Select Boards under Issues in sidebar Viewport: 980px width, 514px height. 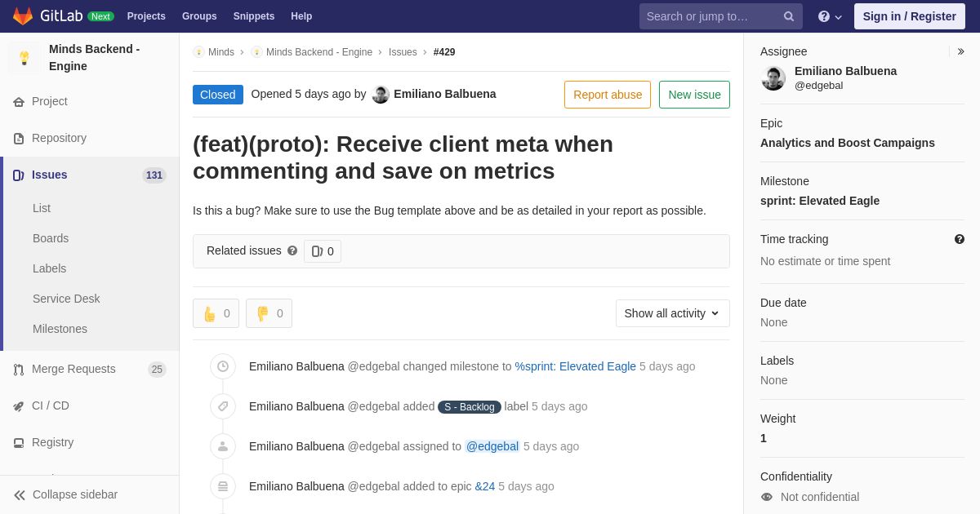click(51, 238)
